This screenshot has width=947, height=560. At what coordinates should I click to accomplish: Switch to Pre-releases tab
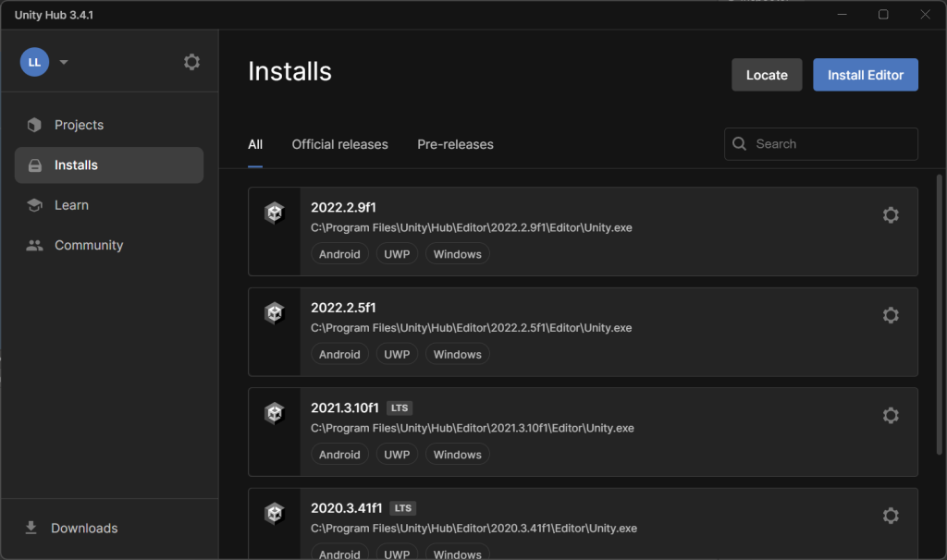click(455, 145)
